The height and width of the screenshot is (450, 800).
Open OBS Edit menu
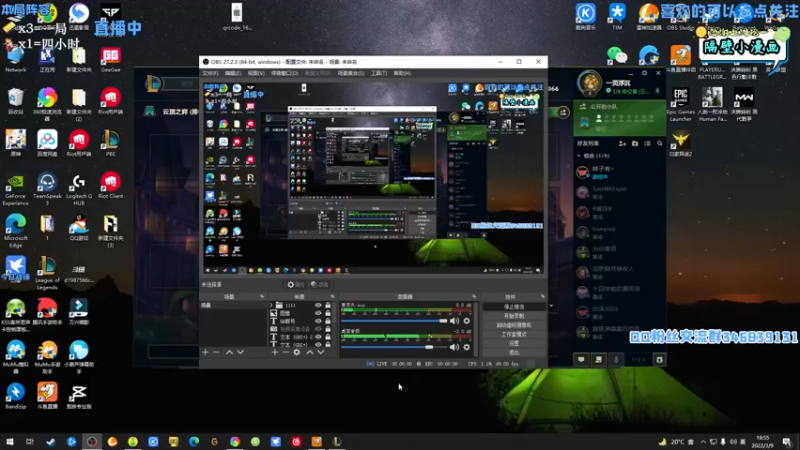click(x=233, y=73)
